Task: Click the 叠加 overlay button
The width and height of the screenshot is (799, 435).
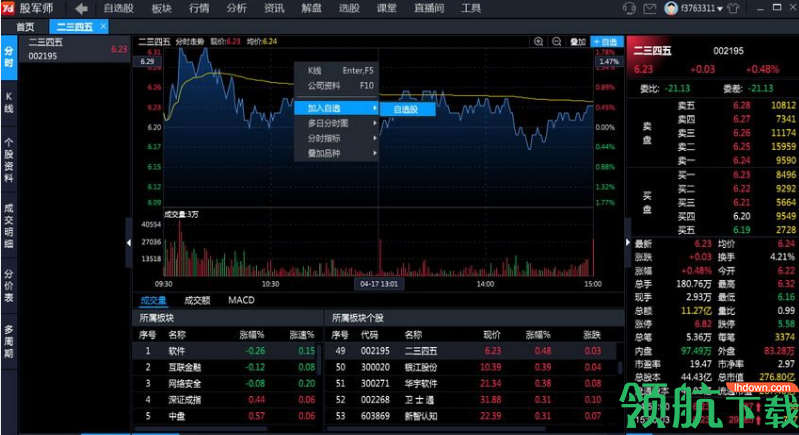Action: [578, 42]
